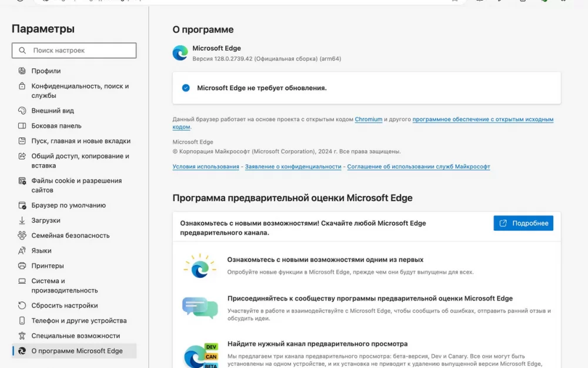Open Соглашение об использовании служб Майкрософт link
588x368 pixels.
(x=419, y=167)
